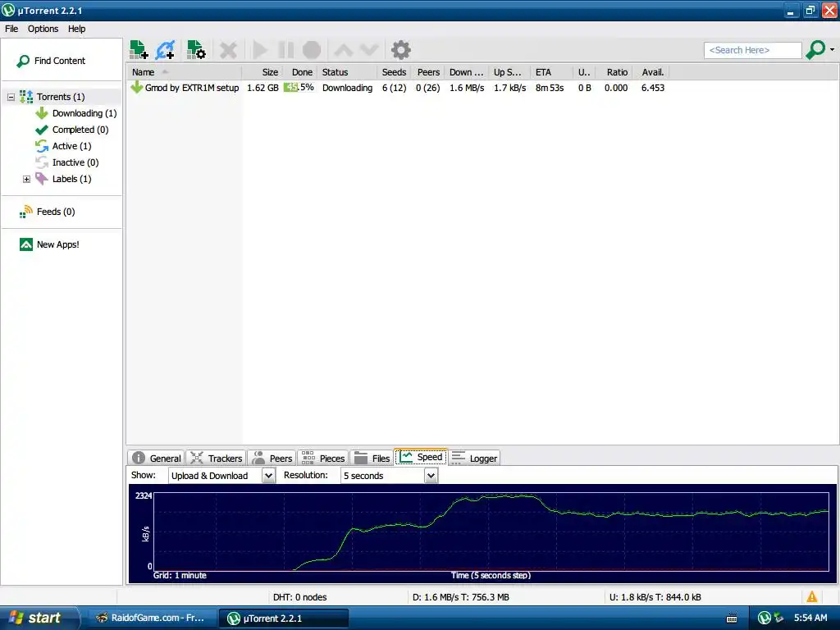This screenshot has height=630, width=840.
Task: Sort by ETA column header
Action: tap(551, 72)
